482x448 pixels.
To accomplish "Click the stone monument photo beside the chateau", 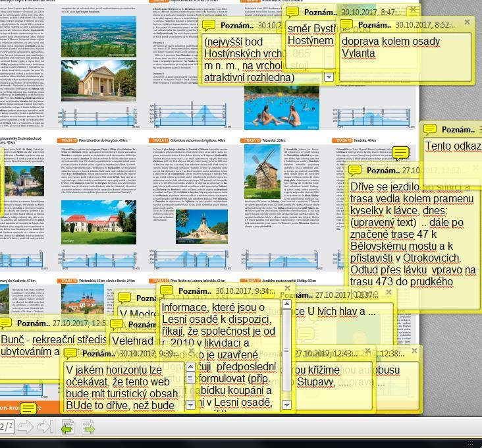I will (x=201, y=227).
